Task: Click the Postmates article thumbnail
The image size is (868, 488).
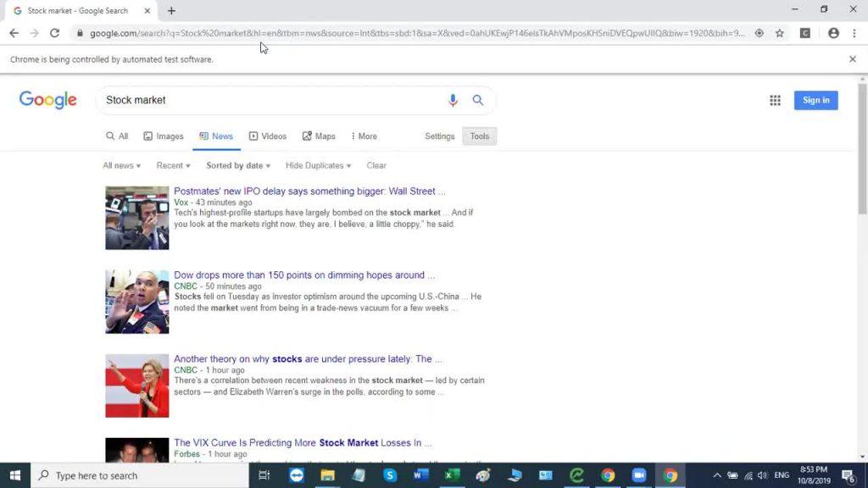Action: click(x=137, y=218)
